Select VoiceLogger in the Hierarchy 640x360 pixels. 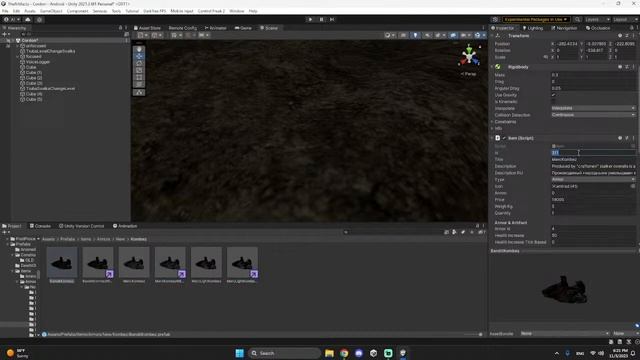[38, 62]
